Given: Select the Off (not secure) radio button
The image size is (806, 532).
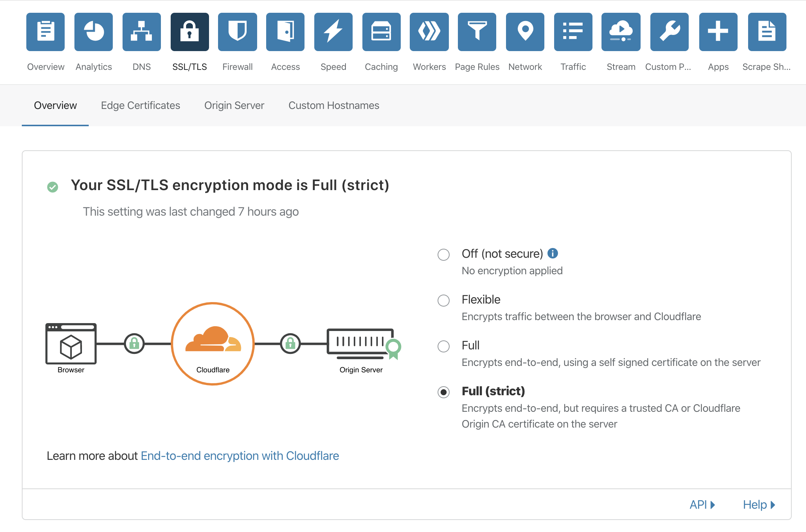Looking at the screenshot, I should click(444, 255).
